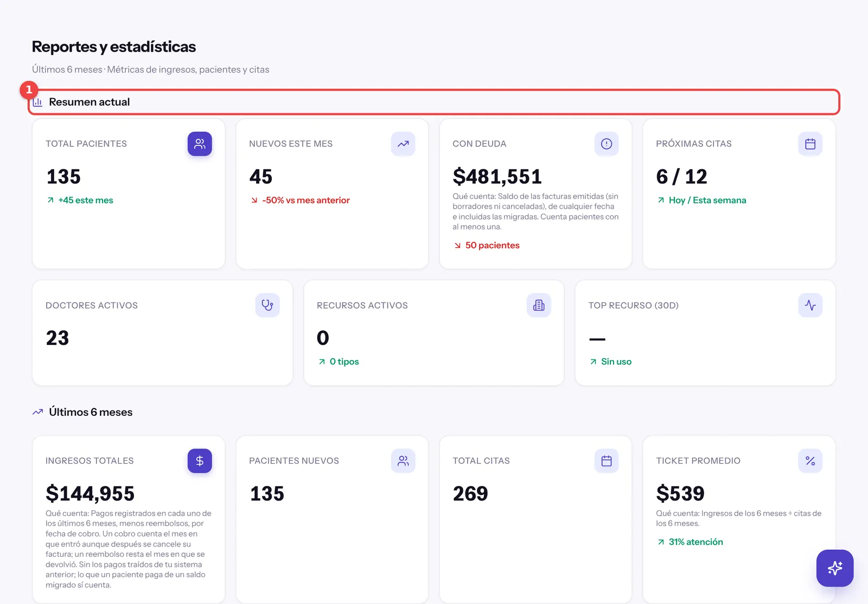The width and height of the screenshot is (868, 604).
Task: Click the '0 tipos' label
Action: point(344,362)
